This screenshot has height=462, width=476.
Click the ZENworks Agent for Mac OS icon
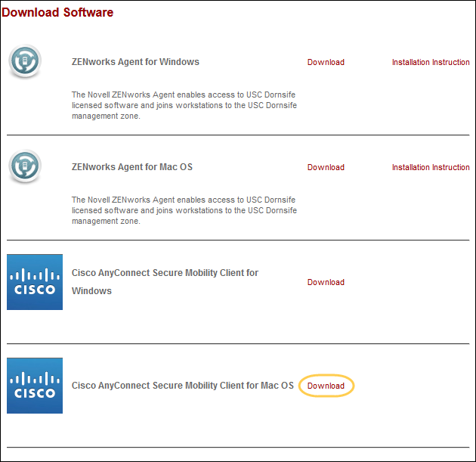tap(25, 166)
